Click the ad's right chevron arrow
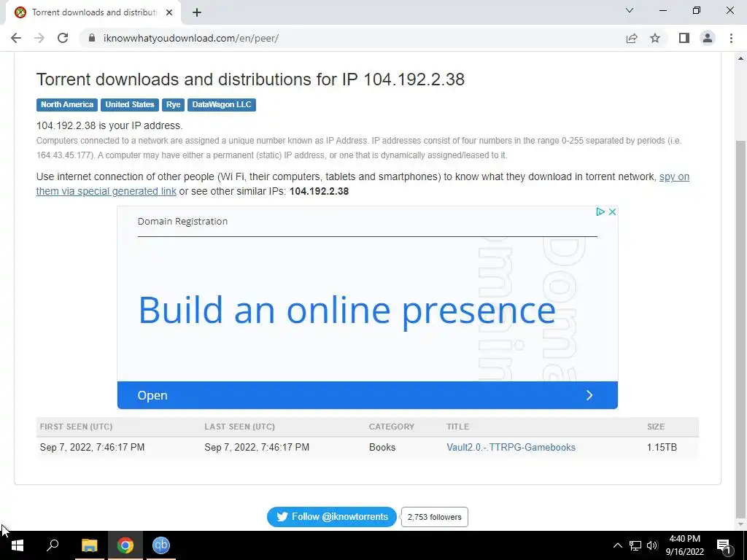747x560 pixels. point(589,395)
